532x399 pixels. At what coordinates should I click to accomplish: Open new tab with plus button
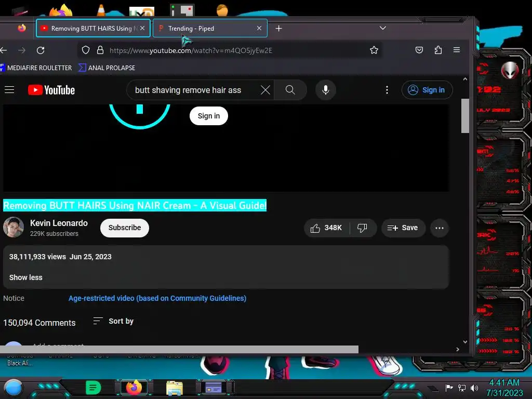click(278, 29)
